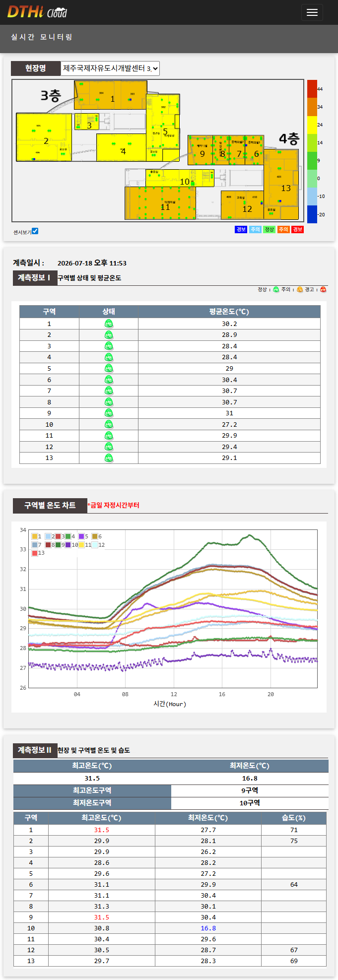Open the 현장명 site dropdown
338x980 pixels.
[x=110, y=68]
